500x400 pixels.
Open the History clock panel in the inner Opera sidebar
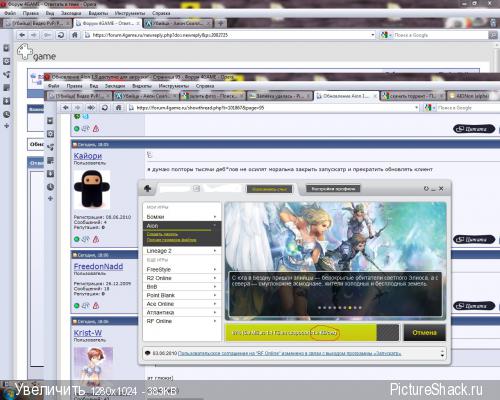50,187
